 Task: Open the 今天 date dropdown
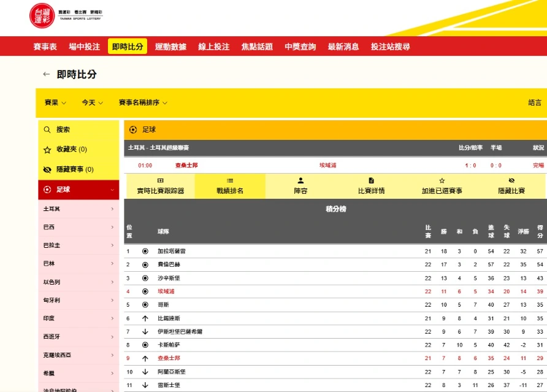(90, 104)
